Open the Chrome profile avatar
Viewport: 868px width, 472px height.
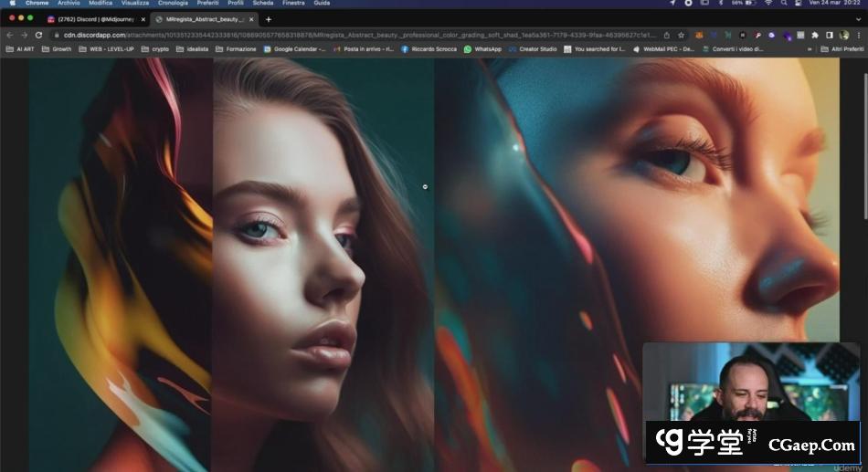[x=842, y=35]
